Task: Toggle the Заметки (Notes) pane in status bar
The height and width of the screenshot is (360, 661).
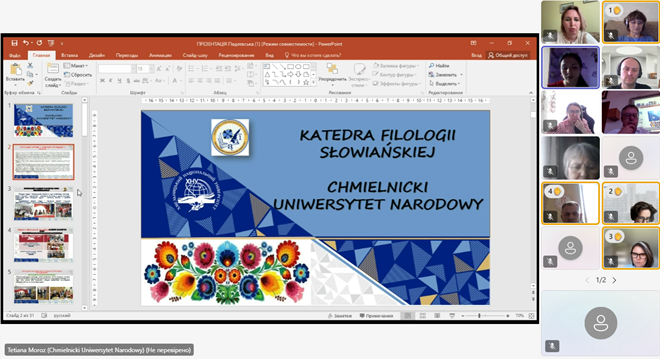Action: point(340,316)
